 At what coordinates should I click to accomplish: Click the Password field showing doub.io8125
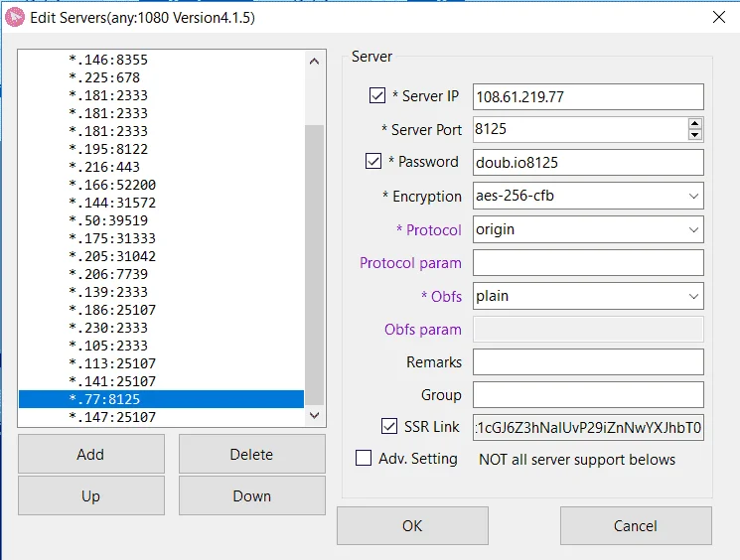(x=588, y=163)
